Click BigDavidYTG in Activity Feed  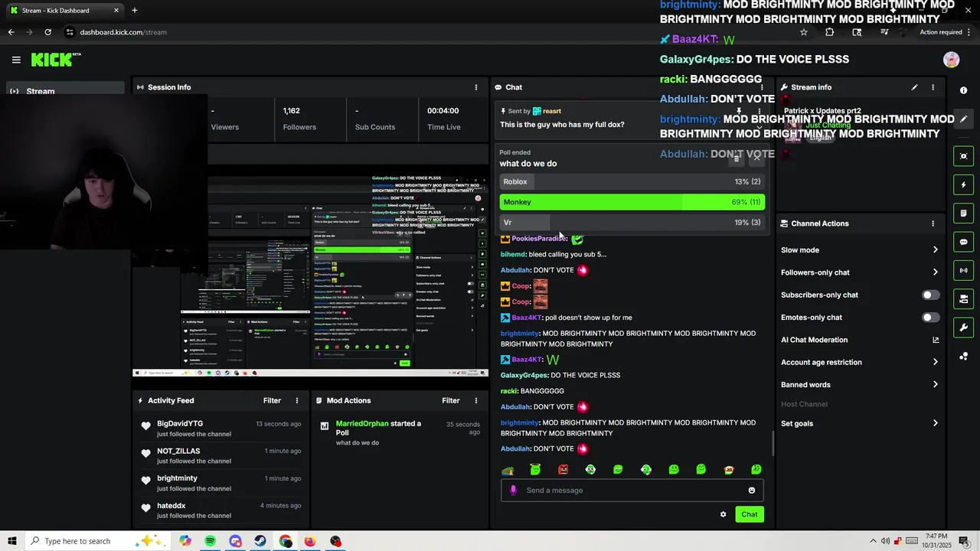click(180, 423)
